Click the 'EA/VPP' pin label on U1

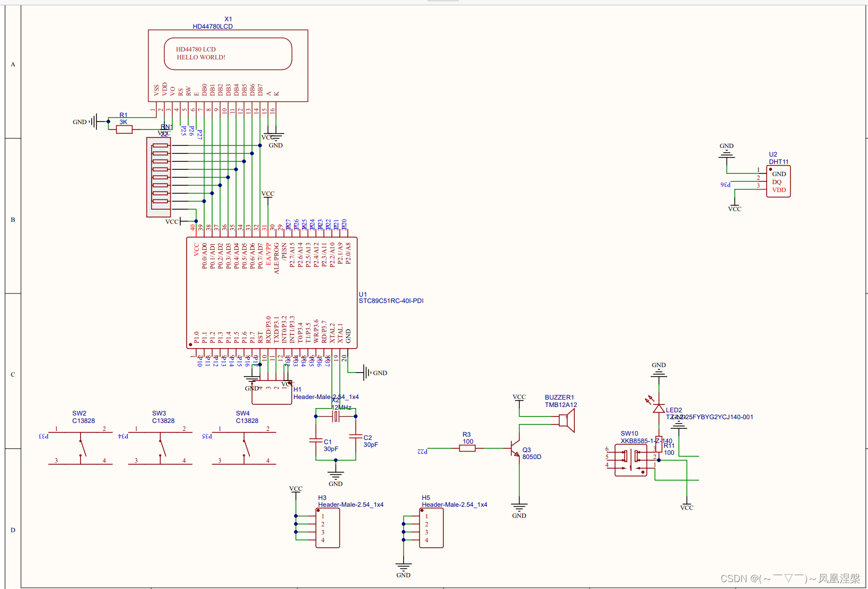pyautogui.click(x=268, y=255)
